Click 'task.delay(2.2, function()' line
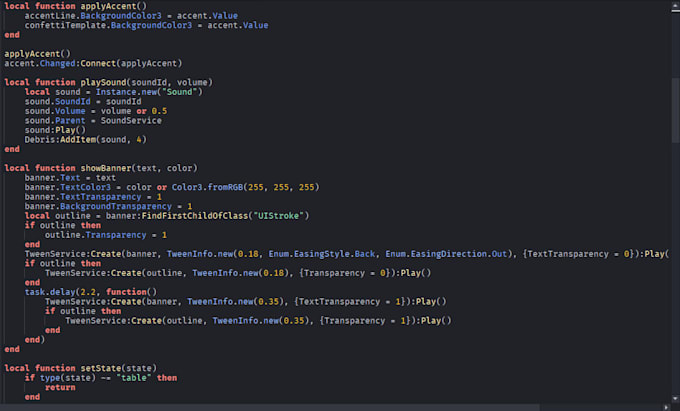The height and width of the screenshot is (411, 680). click(91, 292)
